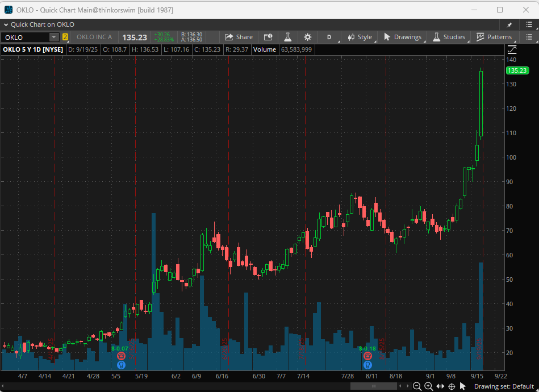Maximize the Quick Chart window

point(500,10)
